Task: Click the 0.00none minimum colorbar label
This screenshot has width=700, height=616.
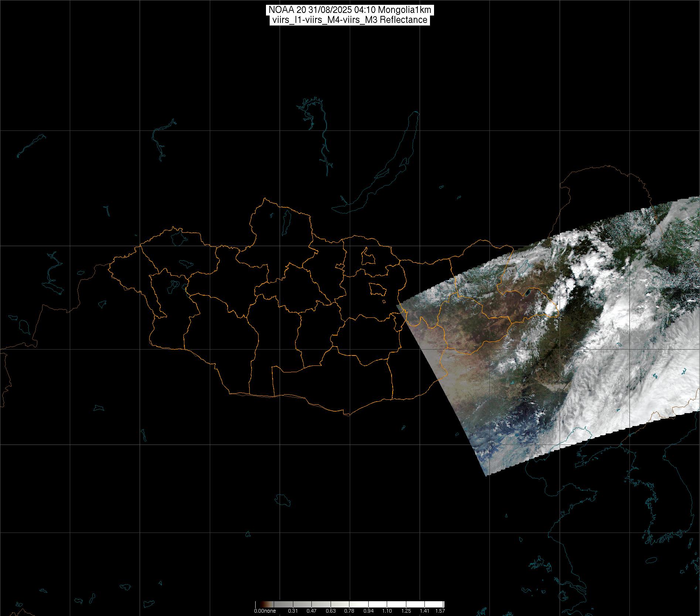Action: click(265, 611)
